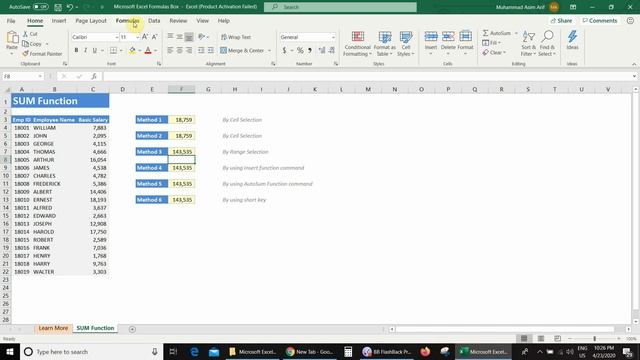Click Increase Decimal icon
Image resolution: width=640 pixels, height=360 pixels.
pyautogui.click(x=322, y=50)
